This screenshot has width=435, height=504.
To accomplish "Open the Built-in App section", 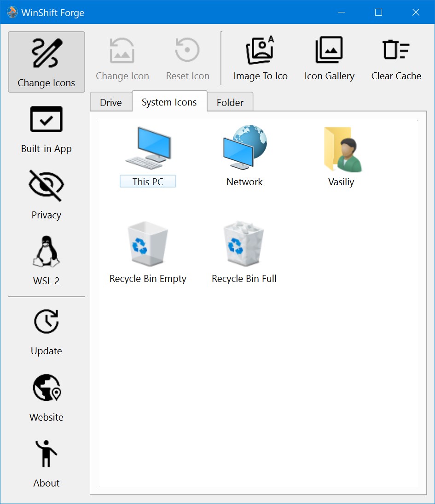I will pyautogui.click(x=46, y=129).
